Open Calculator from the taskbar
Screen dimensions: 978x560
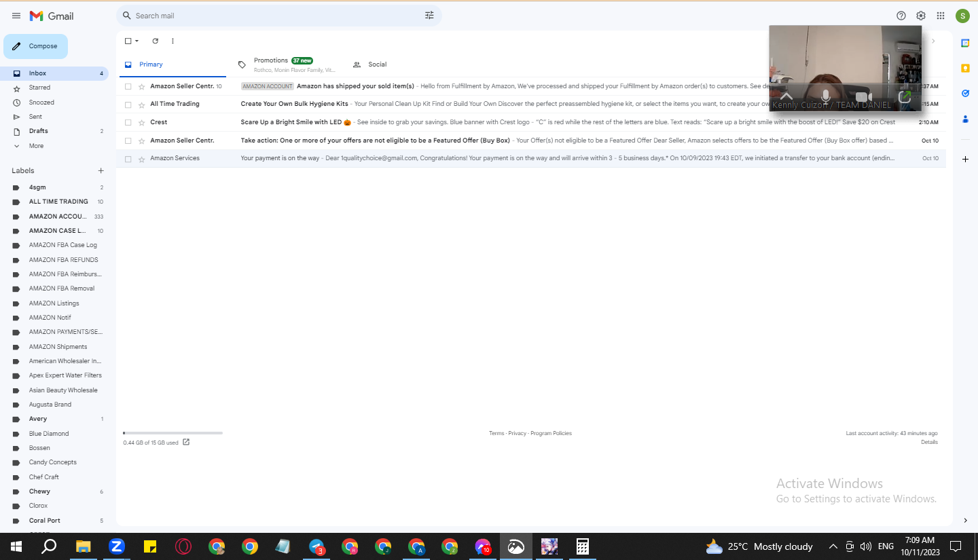582,546
